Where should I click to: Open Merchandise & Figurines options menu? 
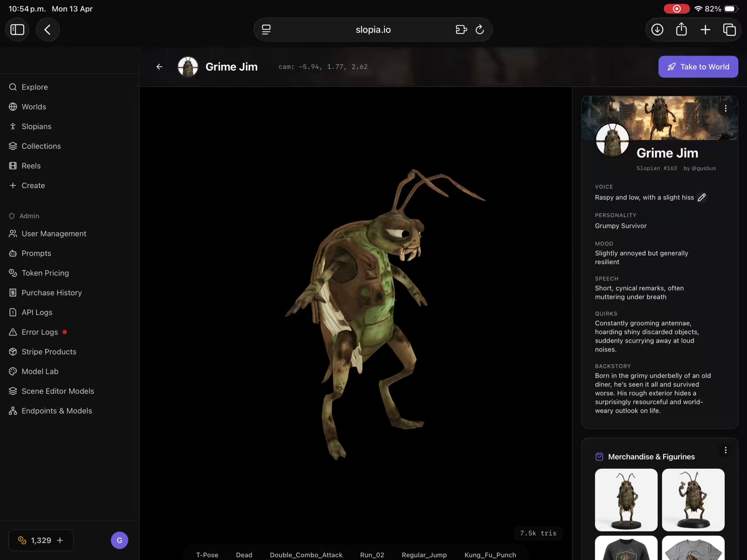tap(725, 450)
